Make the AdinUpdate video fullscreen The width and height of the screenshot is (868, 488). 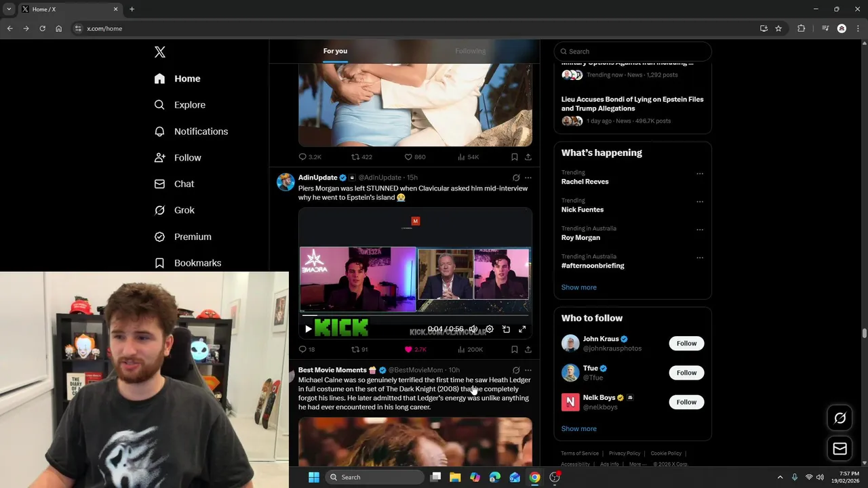tap(522, 329)
